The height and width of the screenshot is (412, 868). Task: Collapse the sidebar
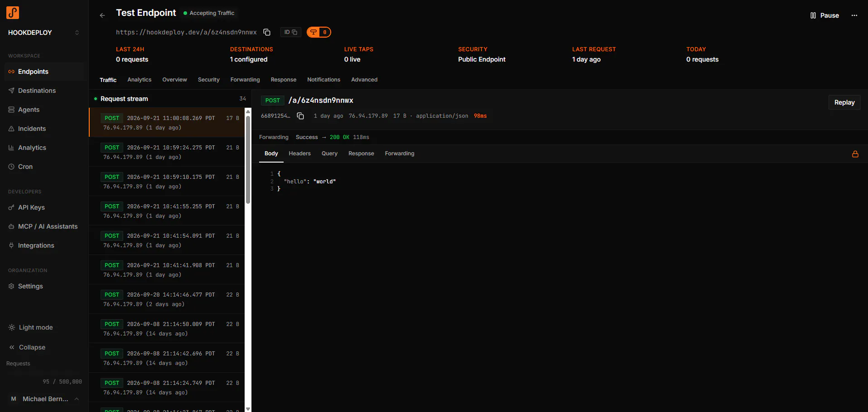27,347
